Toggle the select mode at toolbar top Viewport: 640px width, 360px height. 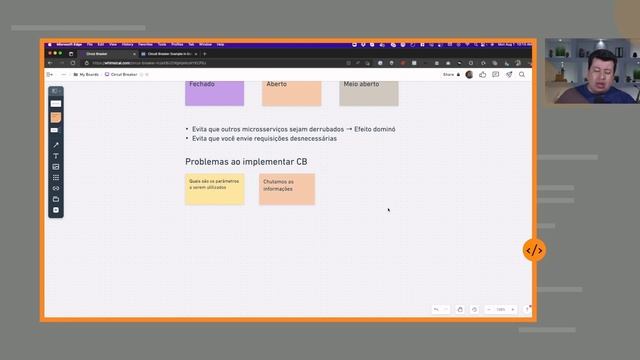click(x=55, y=91)
